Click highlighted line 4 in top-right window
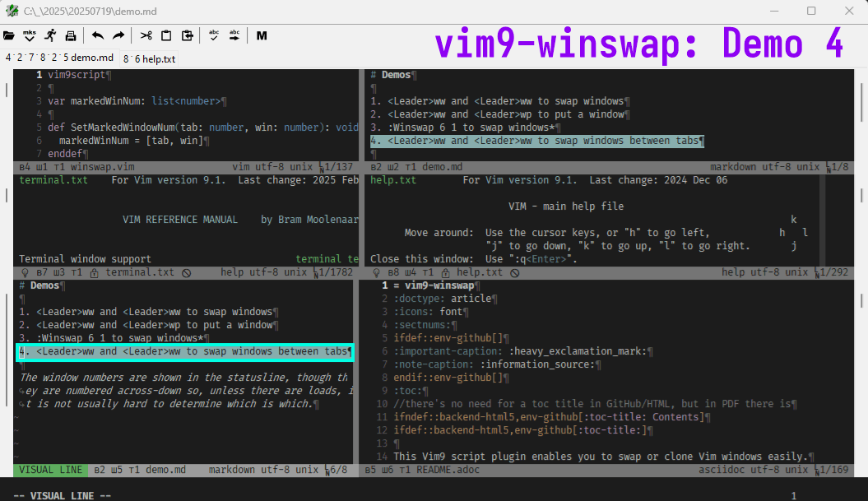This screenshot has height=501, width=868. tap(537, 141)
